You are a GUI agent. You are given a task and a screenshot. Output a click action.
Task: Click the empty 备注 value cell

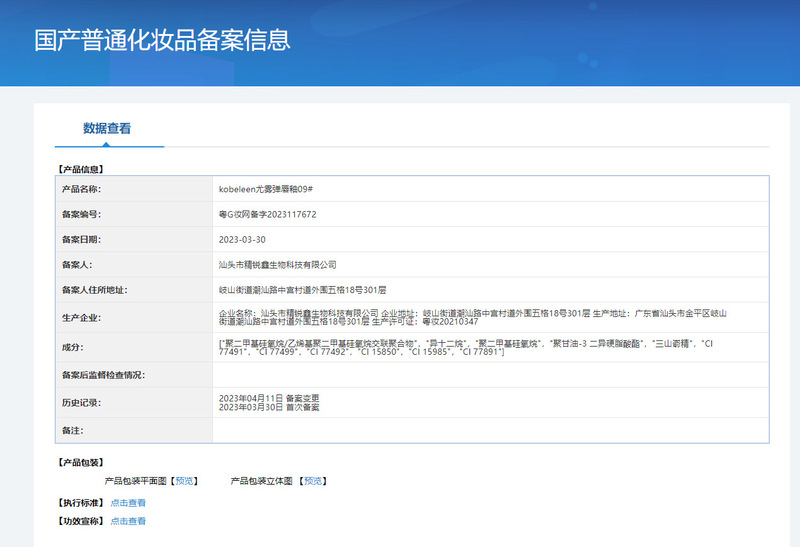click(490, 429)
